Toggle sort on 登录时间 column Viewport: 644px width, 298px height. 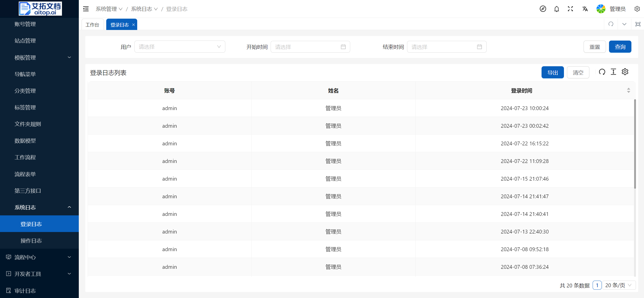point(628,90)
